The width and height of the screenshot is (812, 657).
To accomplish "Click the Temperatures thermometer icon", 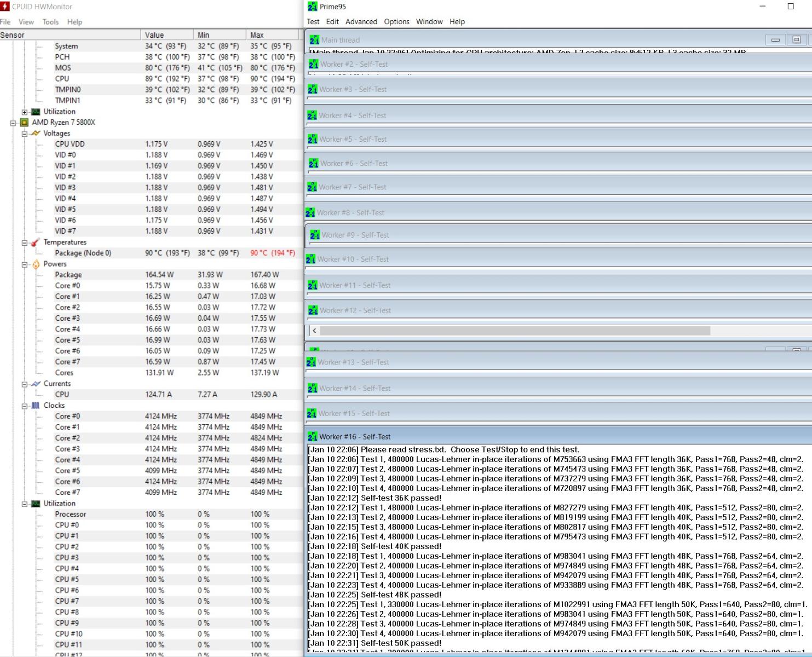I will click(x=36, y=242).
